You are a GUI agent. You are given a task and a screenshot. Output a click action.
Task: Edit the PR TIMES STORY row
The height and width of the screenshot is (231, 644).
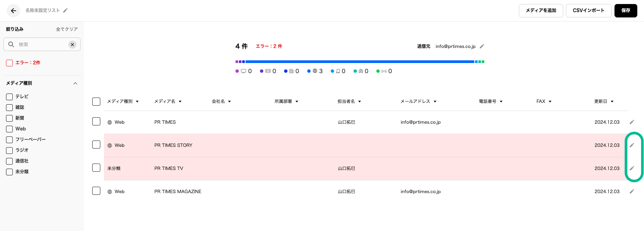click(x=632, y=145)
